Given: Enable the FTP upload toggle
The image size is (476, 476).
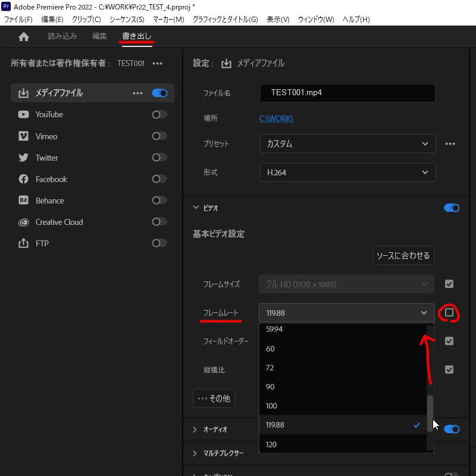Looking at the screenshot, I should tap(159, 243).
